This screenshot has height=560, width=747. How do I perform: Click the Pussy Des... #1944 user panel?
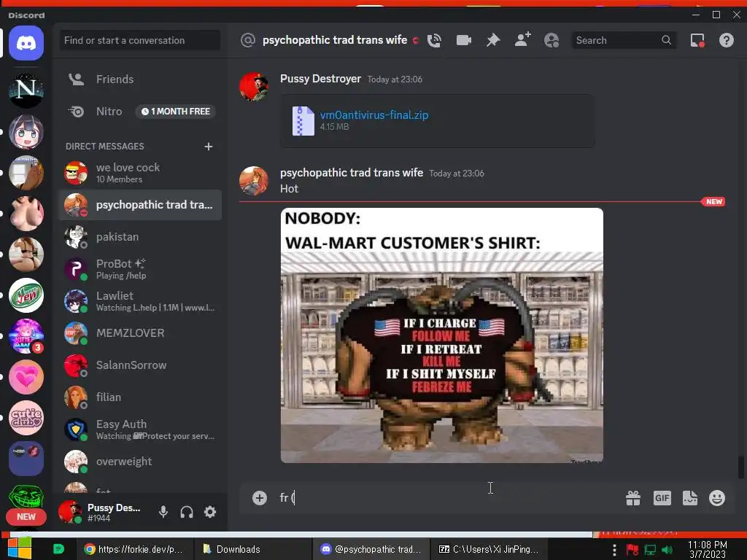click(101, 513)
